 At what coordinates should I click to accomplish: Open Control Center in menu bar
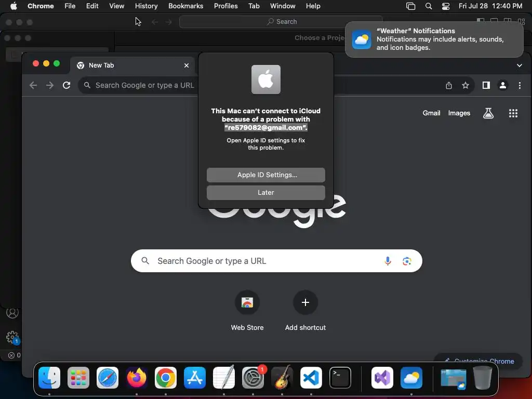pos(445,6)
